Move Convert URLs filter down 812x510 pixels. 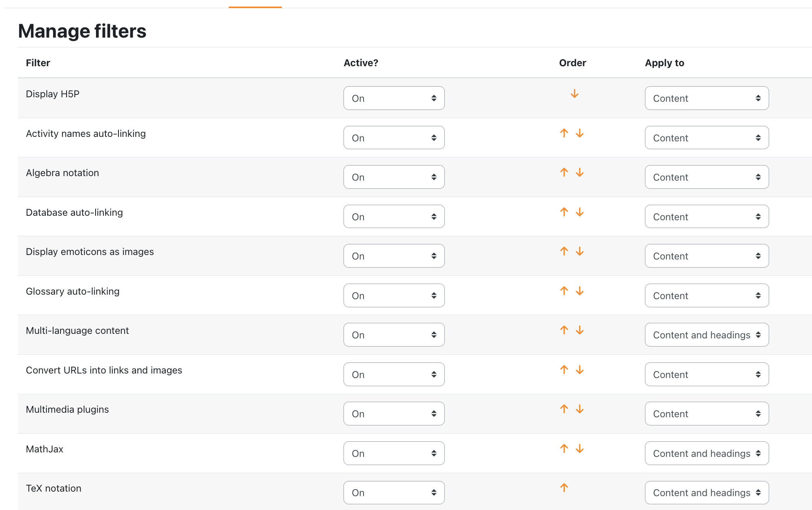click(x=580, y=370)
